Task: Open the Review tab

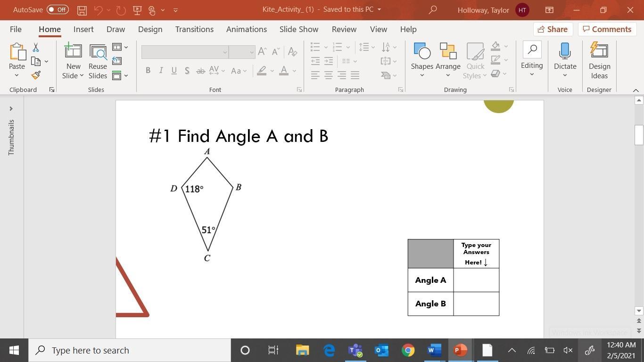Action: pyautogui.click(x=344, y=29)
